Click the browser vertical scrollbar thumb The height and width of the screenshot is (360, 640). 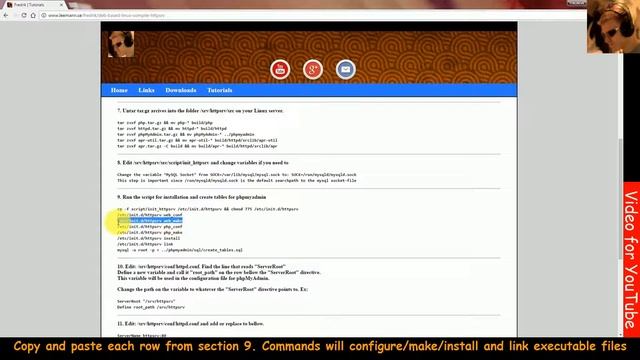tap(620, 198)
